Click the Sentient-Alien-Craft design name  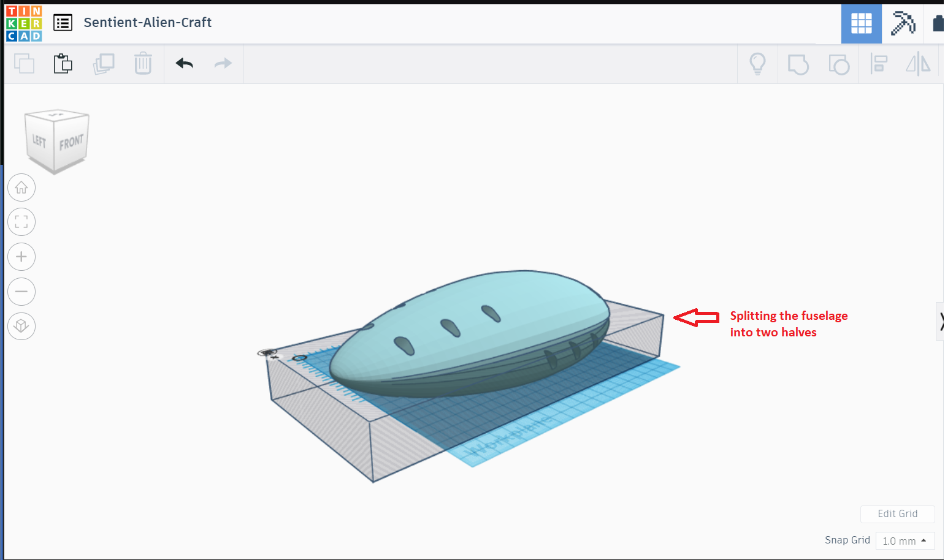[148, 23]
